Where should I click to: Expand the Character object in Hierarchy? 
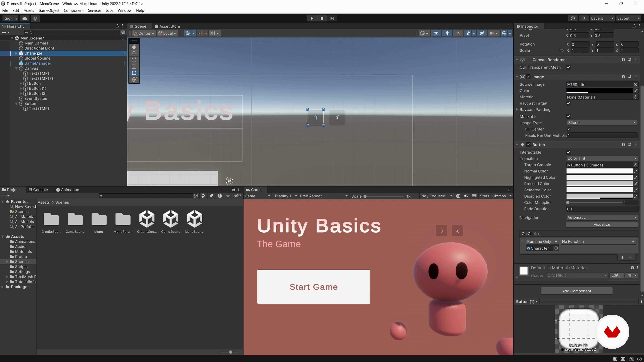(x=16, y=53)
